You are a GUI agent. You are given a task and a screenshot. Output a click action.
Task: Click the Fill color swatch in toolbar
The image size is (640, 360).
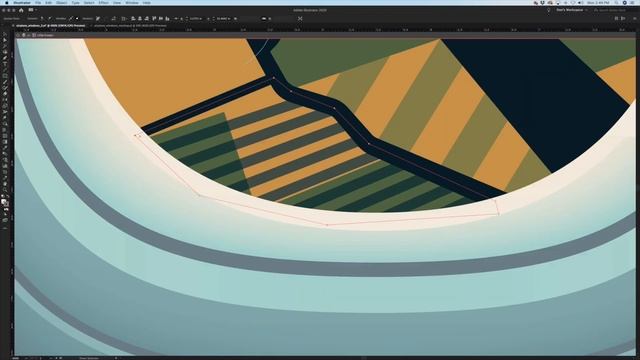(4, 201)
